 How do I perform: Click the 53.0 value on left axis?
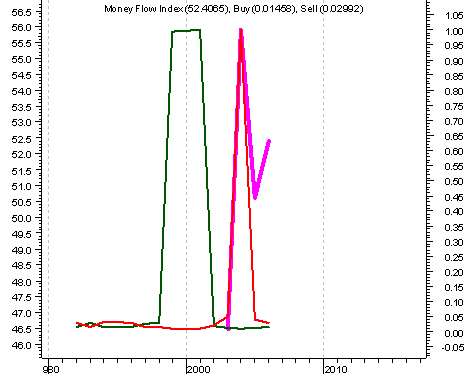pos(21,122)
